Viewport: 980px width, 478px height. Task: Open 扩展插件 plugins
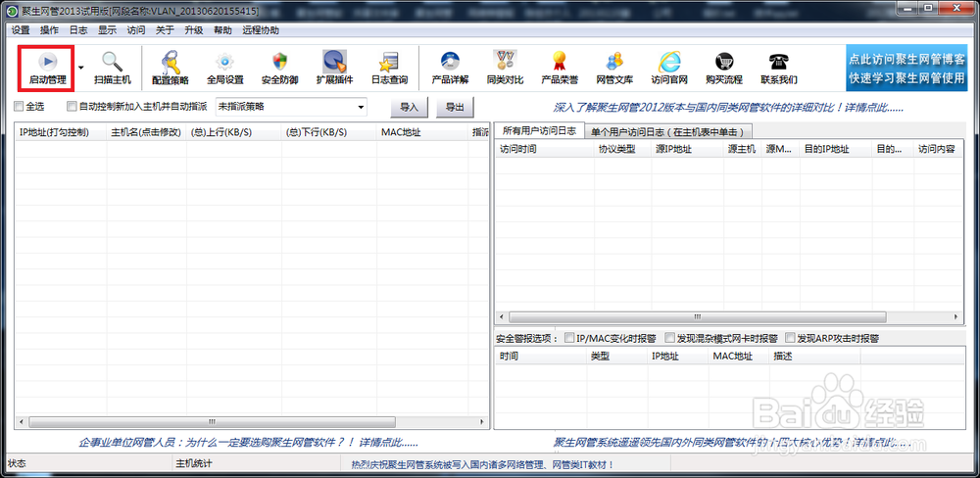(334, 68)
